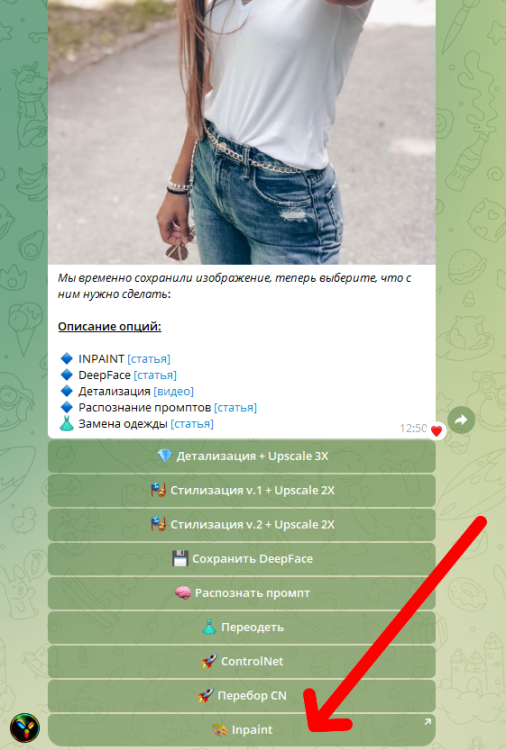
Task: Open the bot avatar icon
Action: [24, 728]
